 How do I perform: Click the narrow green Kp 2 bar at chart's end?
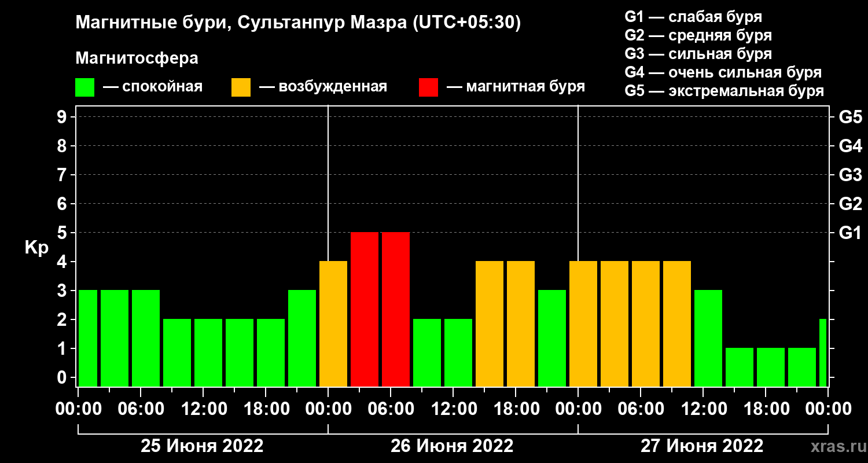coord(823,352)
